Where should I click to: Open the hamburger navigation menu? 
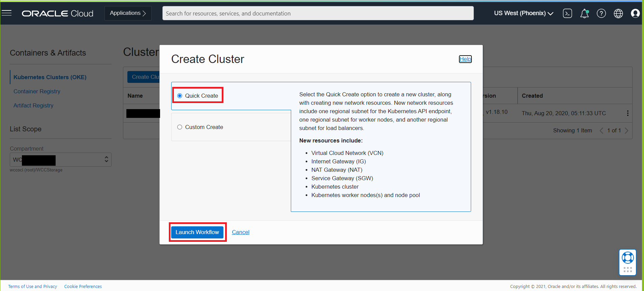coord(7,13)
